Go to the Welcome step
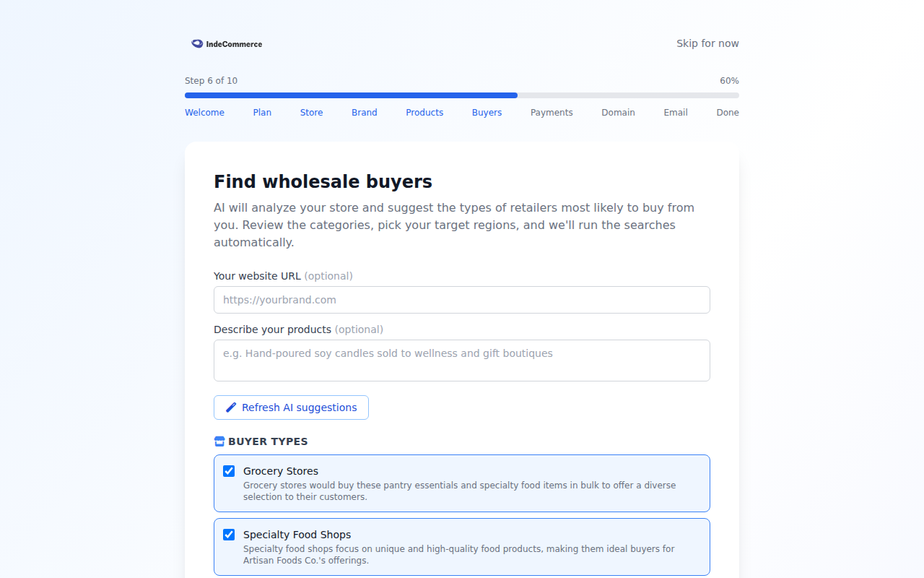Viewport: 924px width, 578px height. pos(204,113)
